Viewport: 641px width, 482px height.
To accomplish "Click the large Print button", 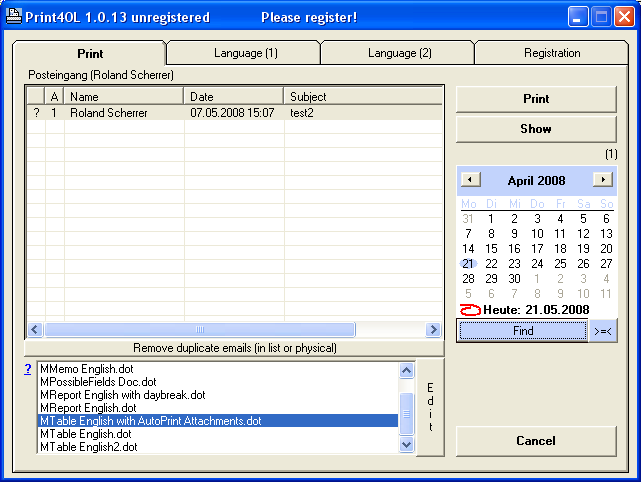I will click(536, 99).
